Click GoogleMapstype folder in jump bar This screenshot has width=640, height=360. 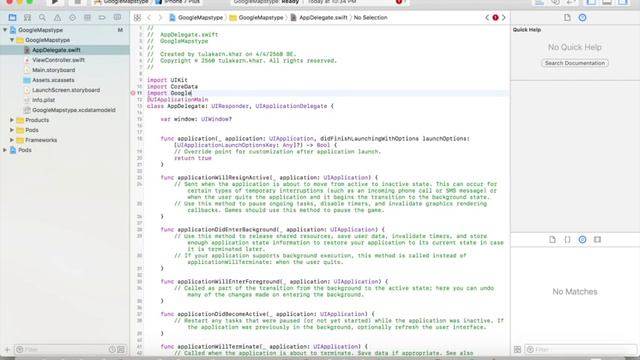coord(257,18)
